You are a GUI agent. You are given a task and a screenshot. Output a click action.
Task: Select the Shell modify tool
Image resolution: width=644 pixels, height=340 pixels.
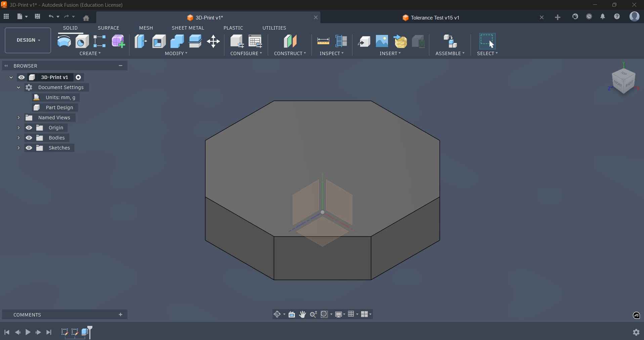(x=159, y=41)
